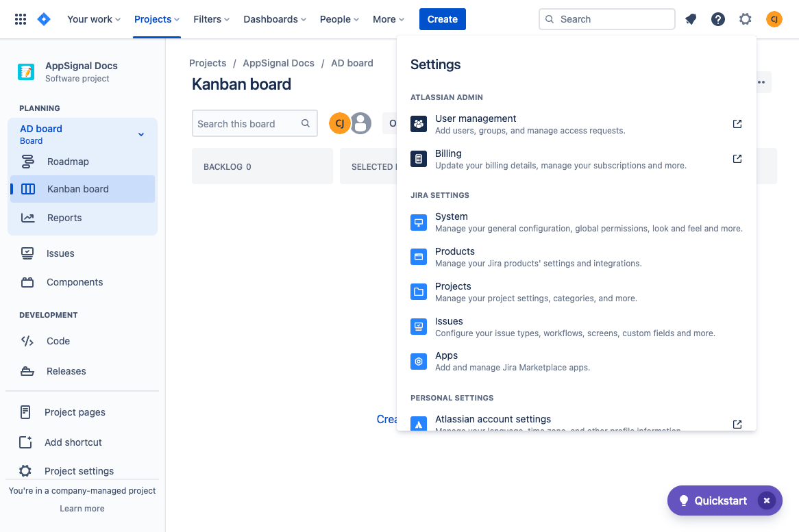Viewport: 799px width, 532px height.
Task: Expand the Filters dropdown
Action: (211, 19)
